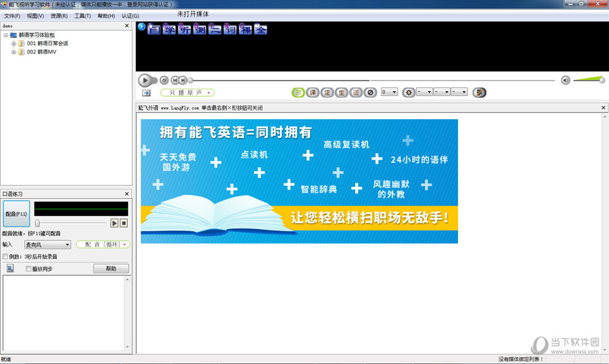Toggle the 原 original subtitle button

[x=298, y=93]
